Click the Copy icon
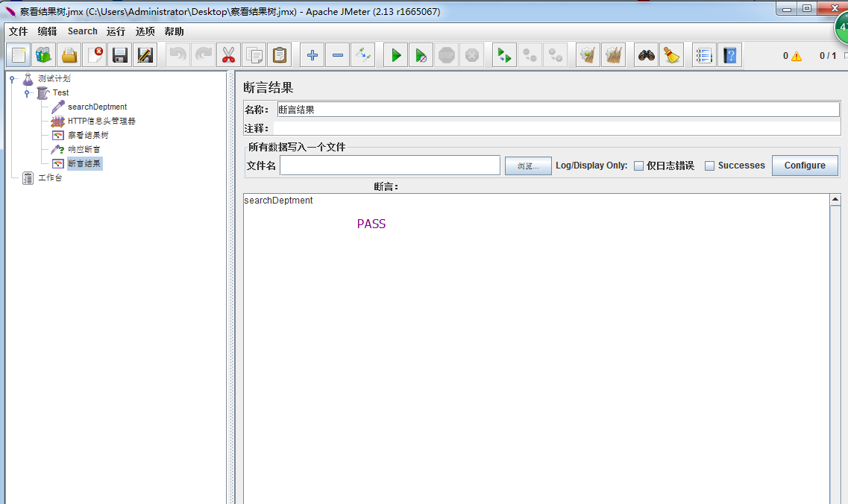The height and width of the screenshot is (504, 848). click(254, 55)
